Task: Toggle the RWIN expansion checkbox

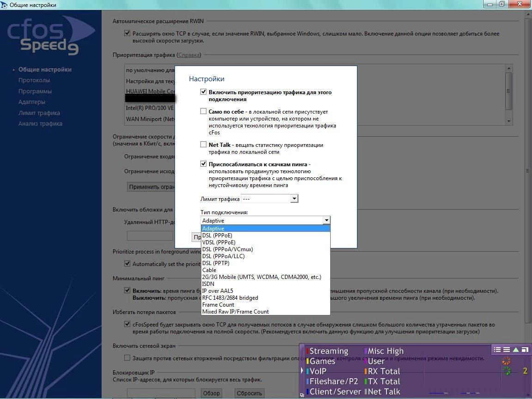Action: (x=127, y=33)
